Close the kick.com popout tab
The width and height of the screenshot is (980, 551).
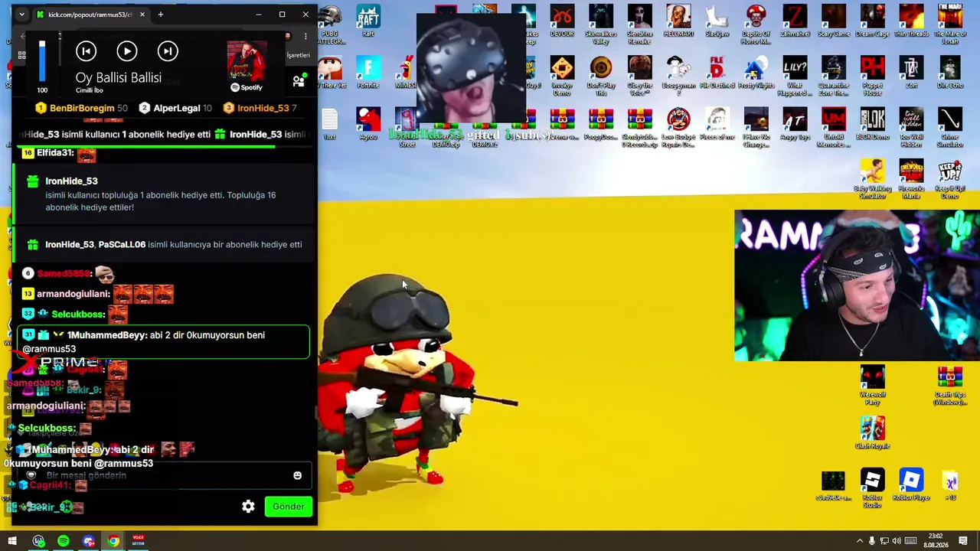(x=142, y=15)
